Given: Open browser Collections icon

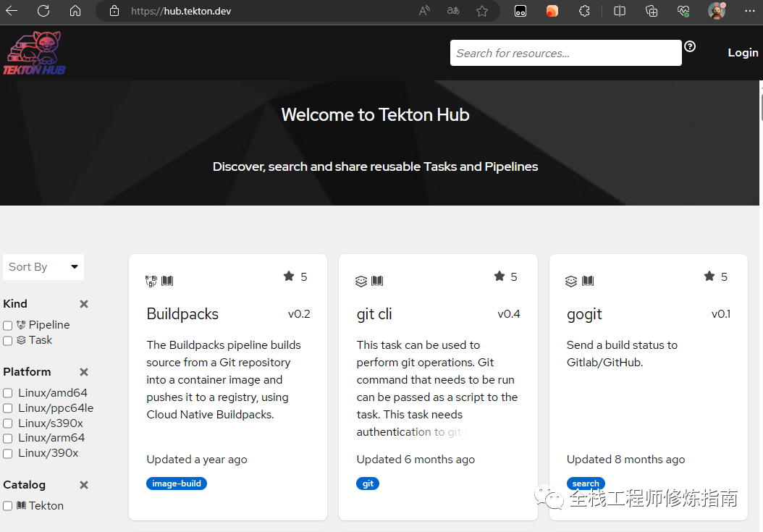Looking at the screenshot, I should 651,11.
